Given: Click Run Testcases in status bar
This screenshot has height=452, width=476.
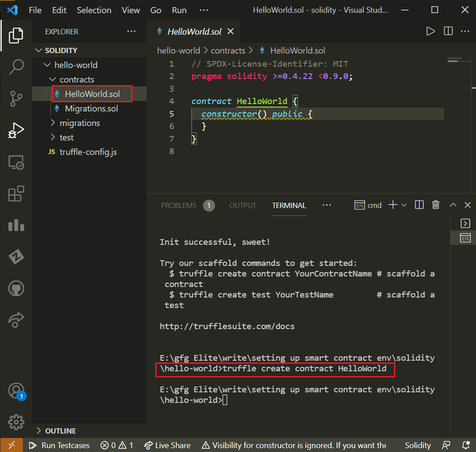Looking at the screenshot, I should click(59, 445).
